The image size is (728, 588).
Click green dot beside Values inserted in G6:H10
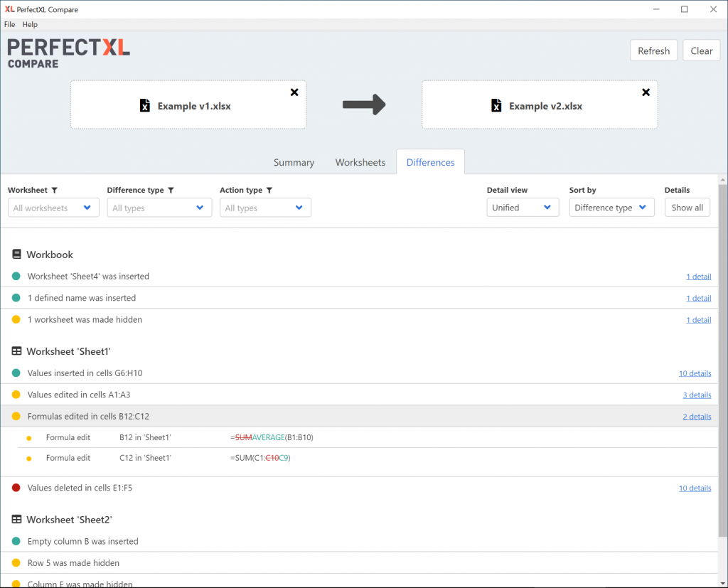(16, 373)
